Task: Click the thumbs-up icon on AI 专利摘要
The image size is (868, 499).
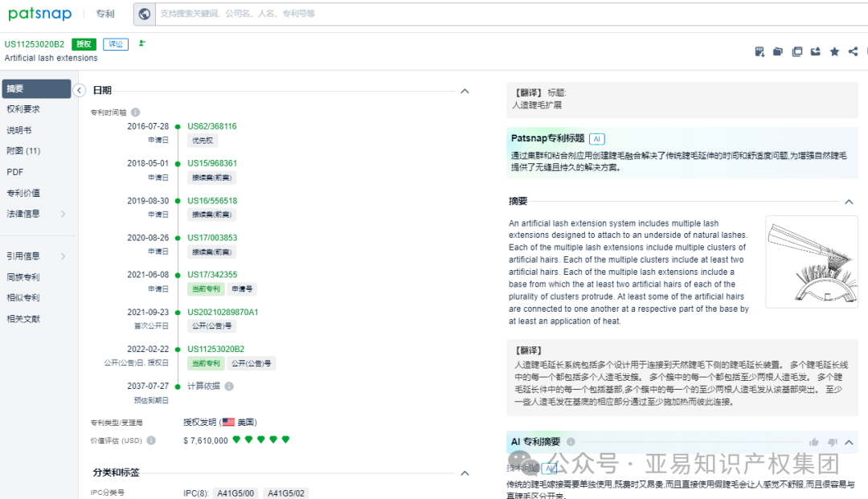Action: click(x=814, y=442)
